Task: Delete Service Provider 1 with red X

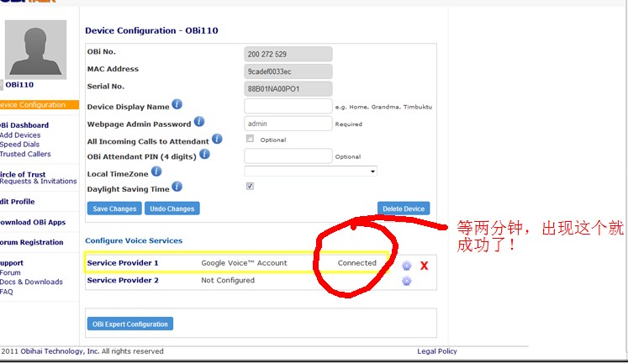Action: pyautogui.click(x=425, y=266)
